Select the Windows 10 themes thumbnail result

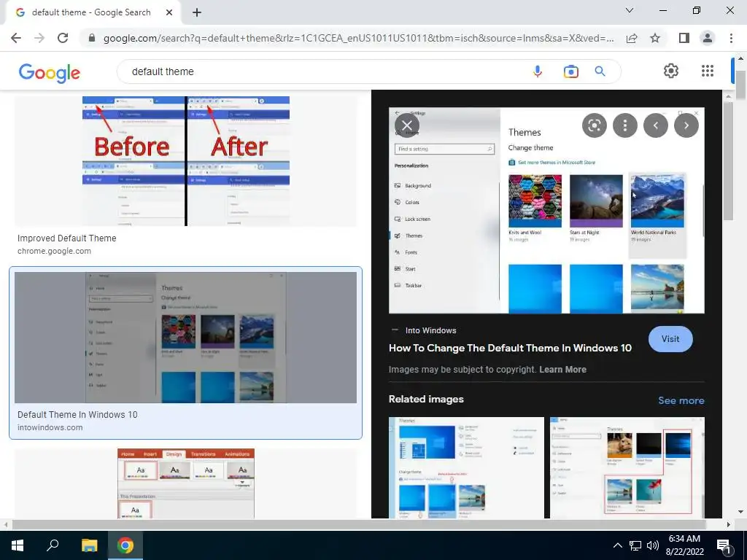(186, 338)
